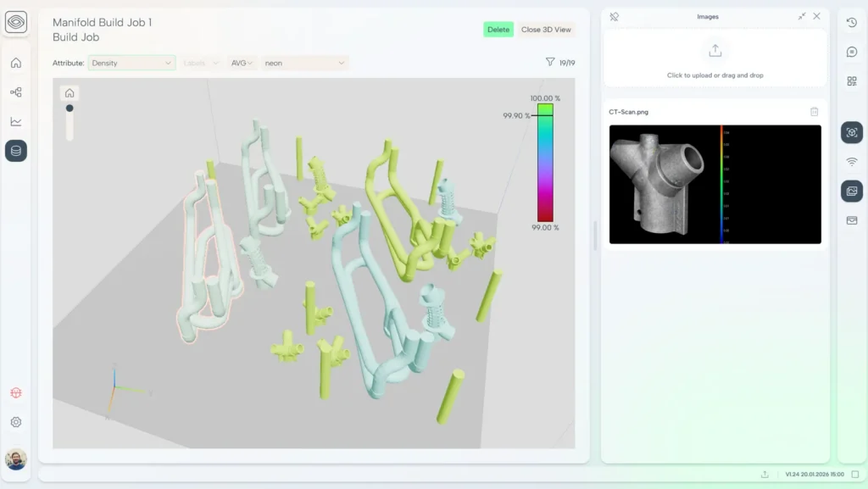The width and height of the screenshot is (868, 489).
Task: Open the settings gear in the left sidebar
Action: pos(15,422)
